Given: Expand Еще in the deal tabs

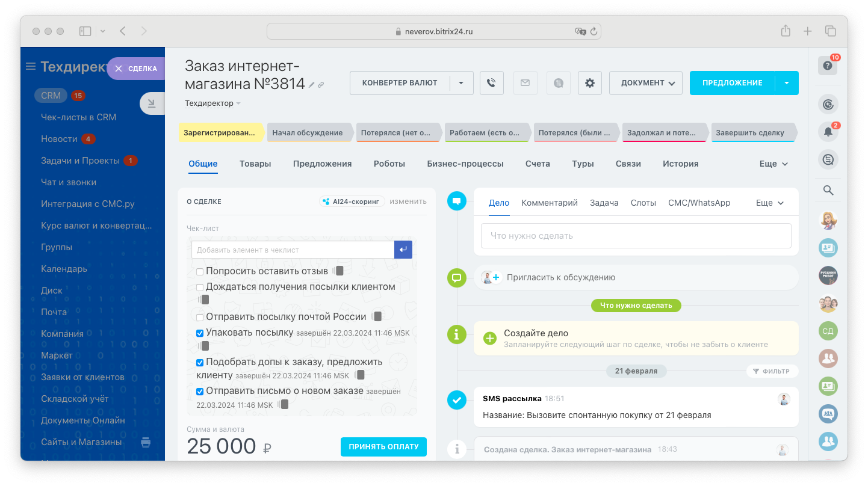Looking at the screenshot, I should tap(773, 164).
